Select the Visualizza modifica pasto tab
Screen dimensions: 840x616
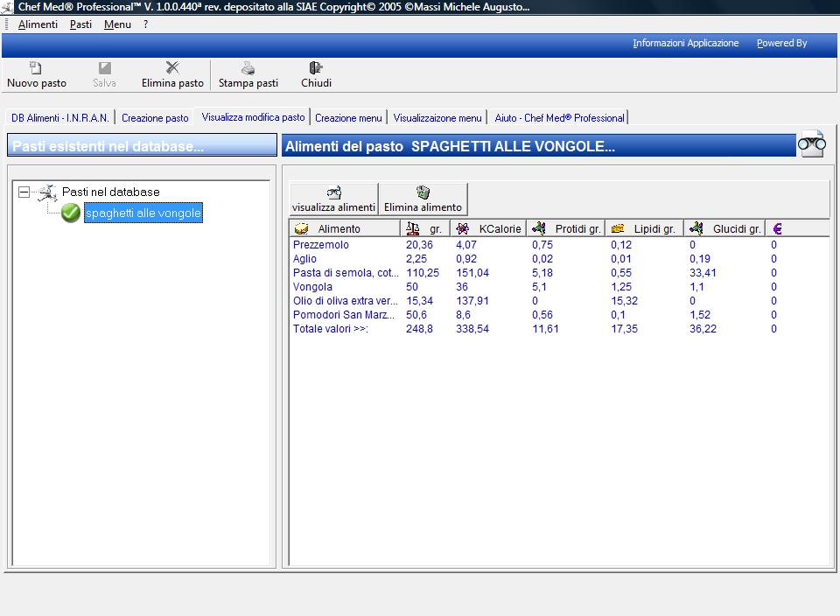pos(253,116)
